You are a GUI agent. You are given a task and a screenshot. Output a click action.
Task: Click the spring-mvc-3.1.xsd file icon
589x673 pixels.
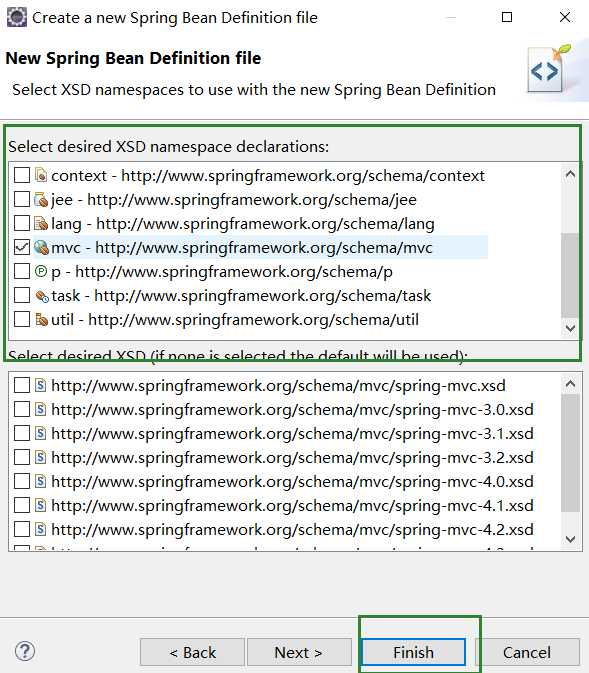tap(40, 433)
